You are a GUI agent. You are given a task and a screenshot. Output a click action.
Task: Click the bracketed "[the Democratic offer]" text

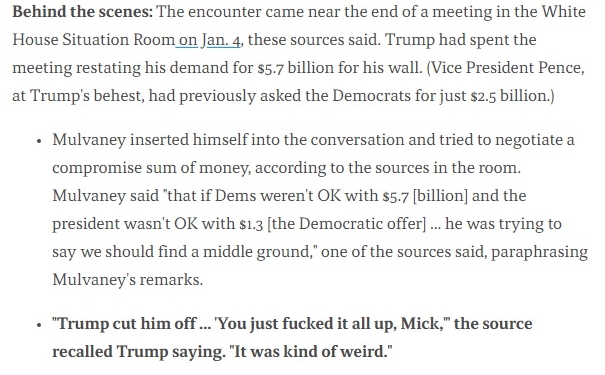(x=346, y=224)
